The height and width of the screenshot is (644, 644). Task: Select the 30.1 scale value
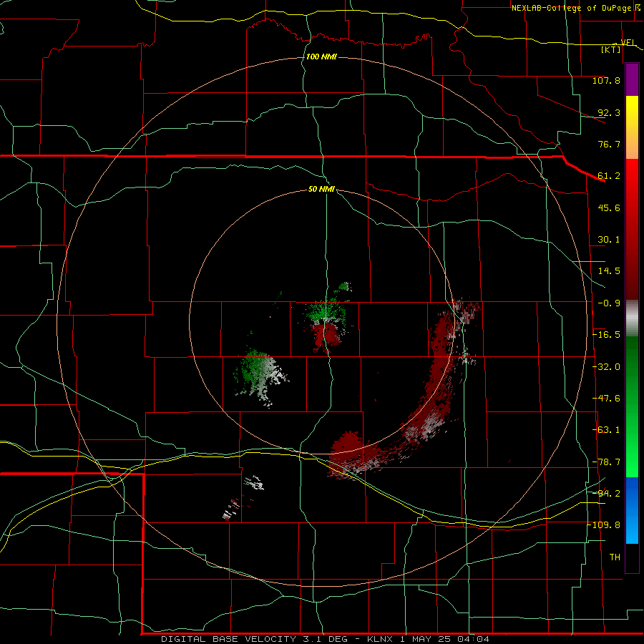[609, 240]
